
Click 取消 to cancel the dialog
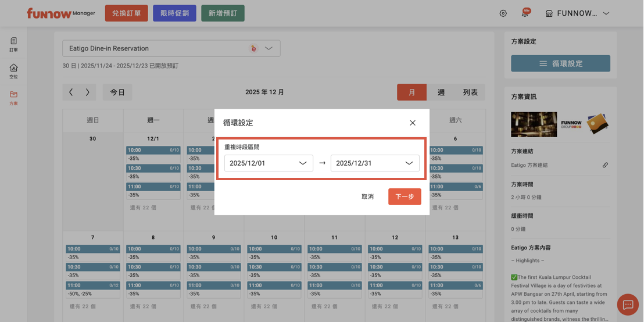coord(367,196)
